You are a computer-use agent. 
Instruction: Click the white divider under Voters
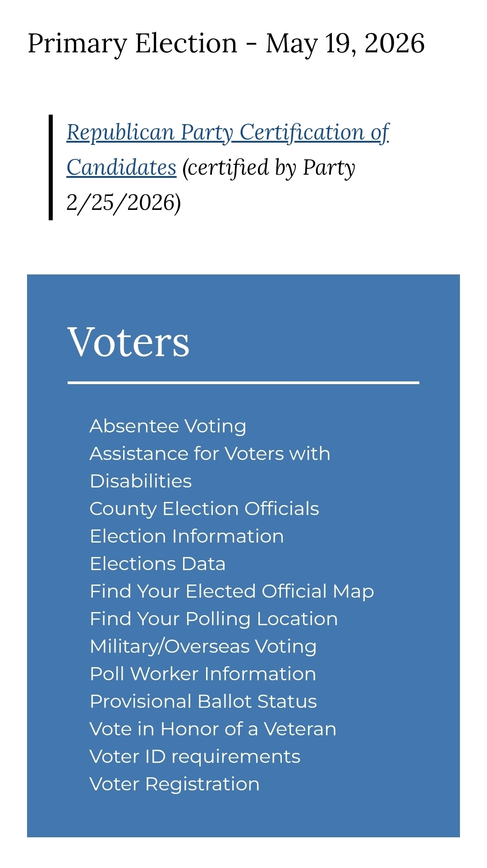coord(243,383)
